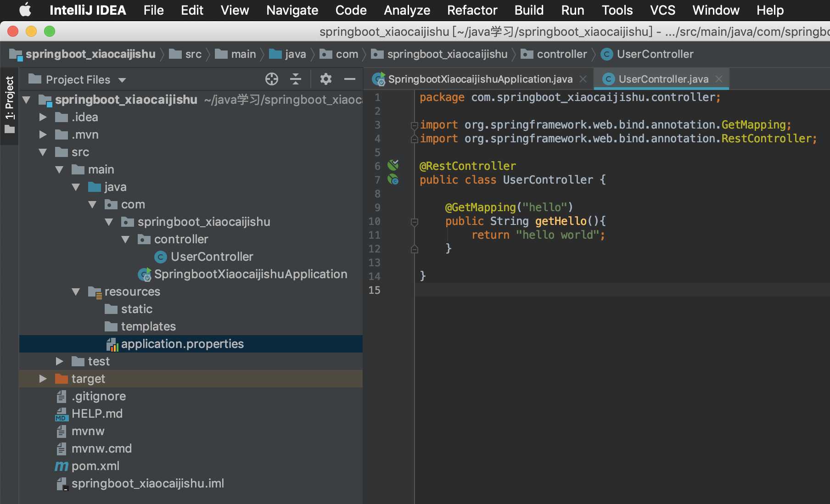Open the Help menu
The height and width of the screenshot is (504, 830).
(x=770, y=10)
